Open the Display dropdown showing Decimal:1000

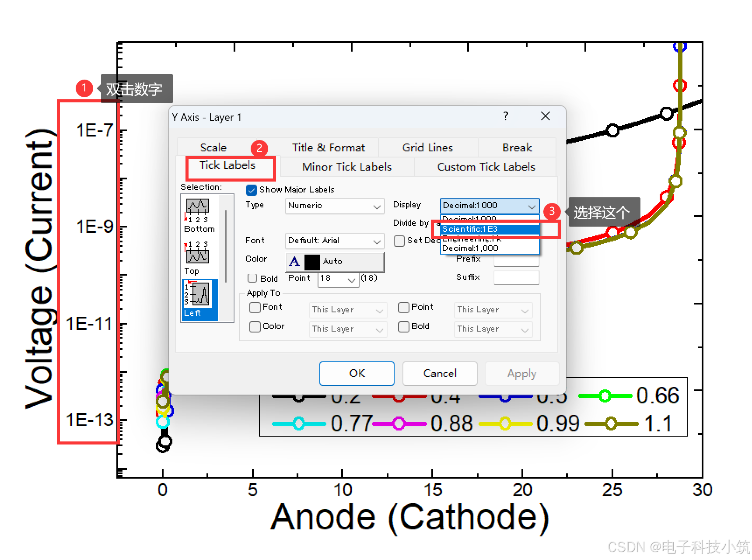(490, 206)
